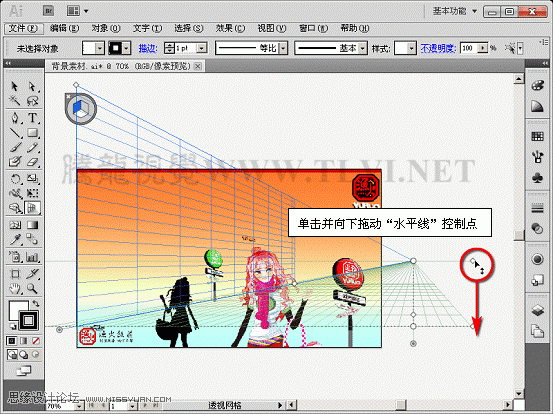Screen dimensions: 553x414
Task: Set paint mode to Gradient
Action: [x=24, y=341]
